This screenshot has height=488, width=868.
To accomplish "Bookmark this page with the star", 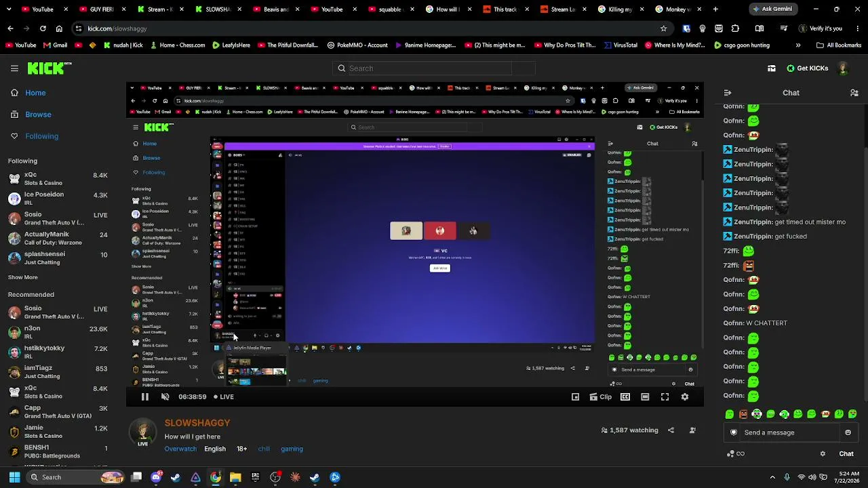I will 663,28.
